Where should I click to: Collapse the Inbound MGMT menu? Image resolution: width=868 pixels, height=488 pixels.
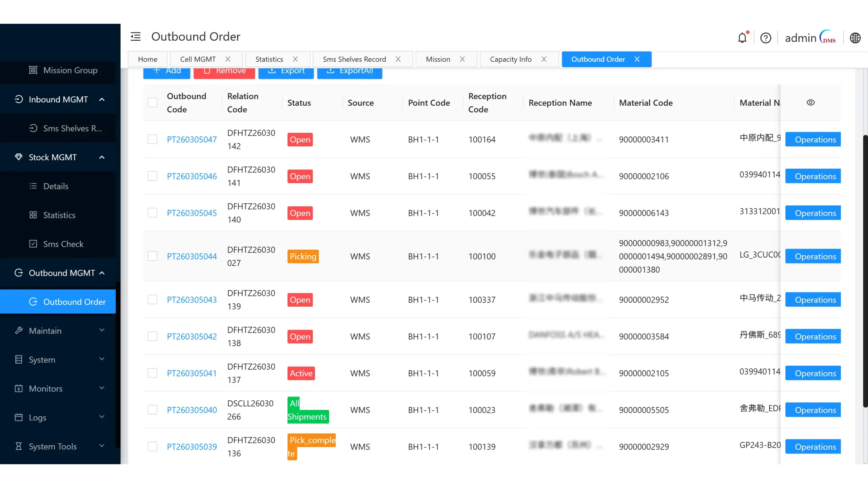tap(58, 99)
